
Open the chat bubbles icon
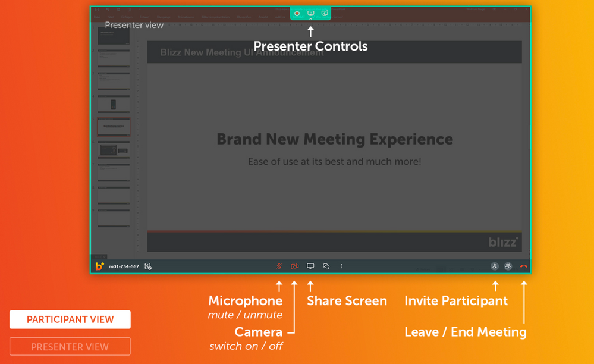[326, 266]
